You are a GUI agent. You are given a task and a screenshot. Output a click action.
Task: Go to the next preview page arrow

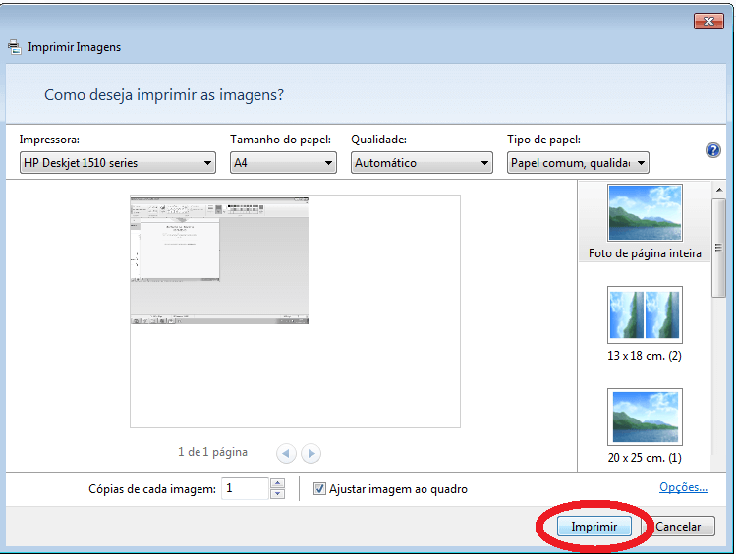pos(311,453)
